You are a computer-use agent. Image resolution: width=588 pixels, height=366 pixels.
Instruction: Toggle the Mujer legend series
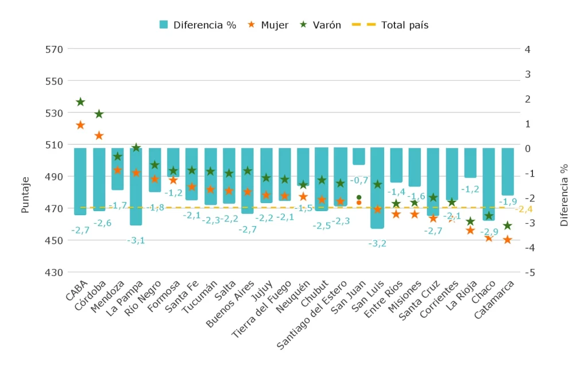click(274, 25)
